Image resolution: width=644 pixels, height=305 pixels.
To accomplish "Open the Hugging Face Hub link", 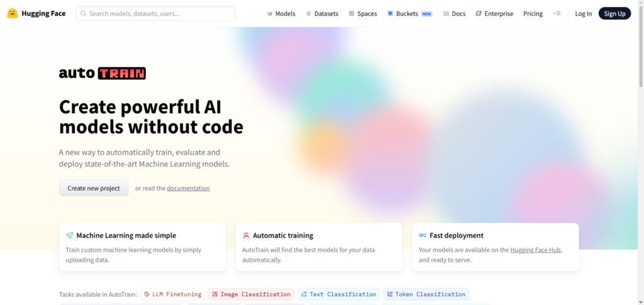I will point(536,250).
